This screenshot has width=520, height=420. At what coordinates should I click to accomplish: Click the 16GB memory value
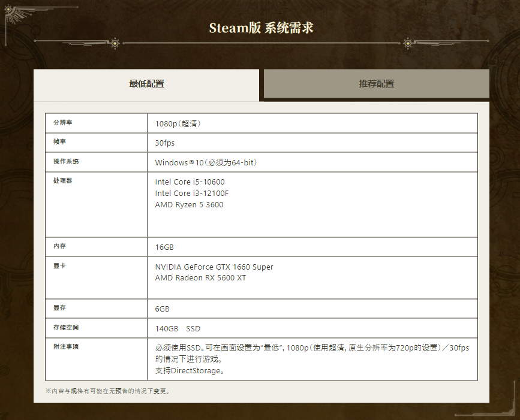[164, 247]
